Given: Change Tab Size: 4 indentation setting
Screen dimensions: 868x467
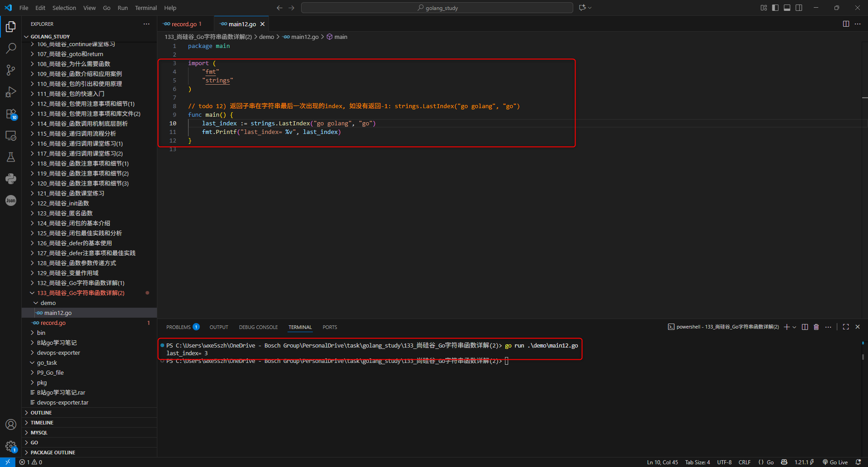Looking at the screenshot, I should 697,462.
